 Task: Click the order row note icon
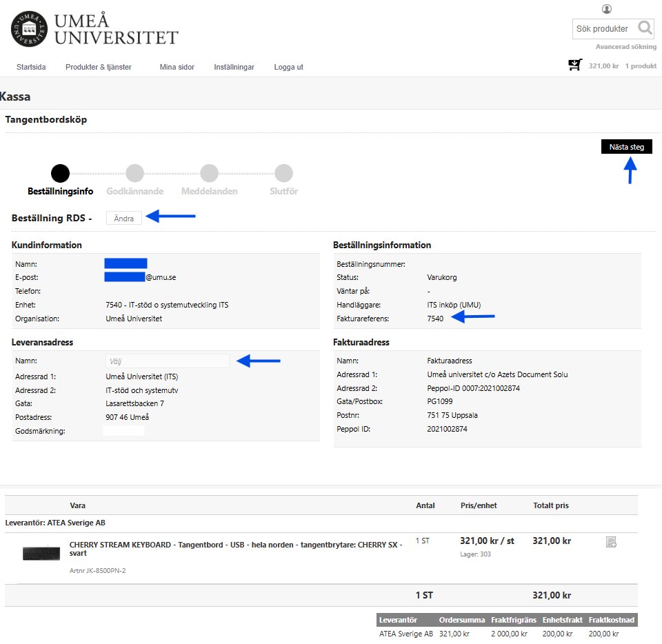coord(611,542)
